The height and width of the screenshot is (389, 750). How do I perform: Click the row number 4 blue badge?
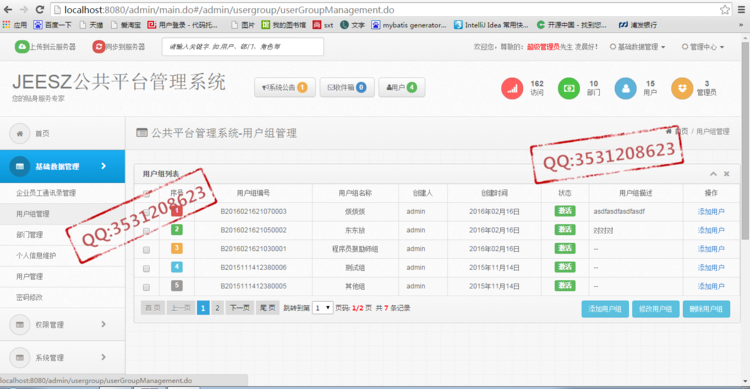point(176,267)
